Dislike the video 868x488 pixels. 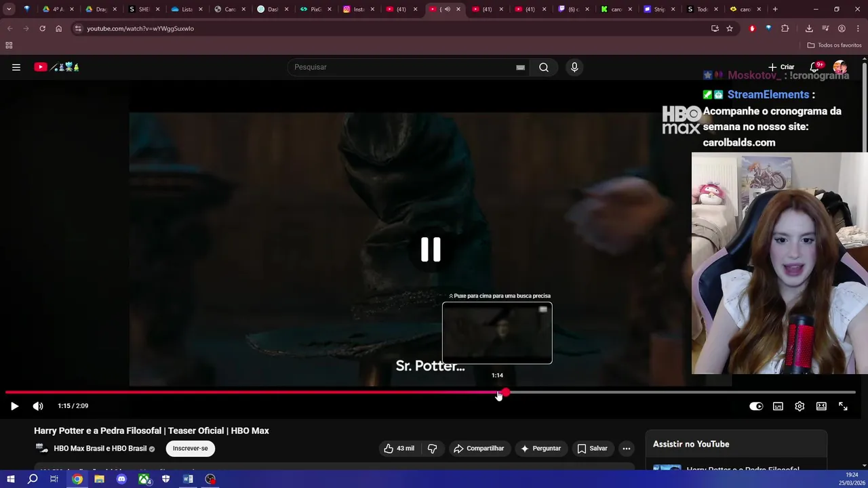tap(432, 449)
